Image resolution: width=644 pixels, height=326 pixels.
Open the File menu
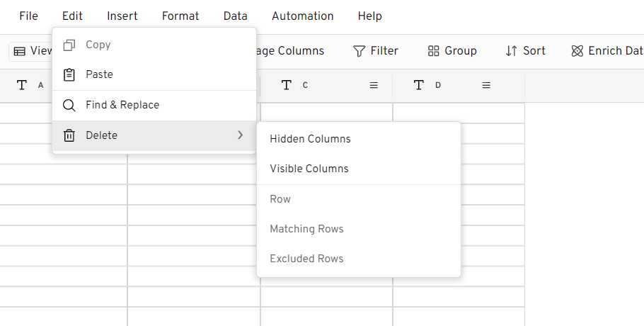(28, 16)
